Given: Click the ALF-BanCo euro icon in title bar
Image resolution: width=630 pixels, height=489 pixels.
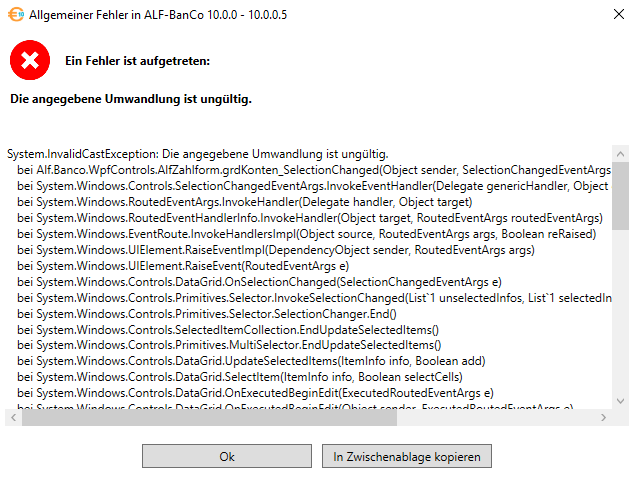Looking at the screenshot, I should click(16, 15).
